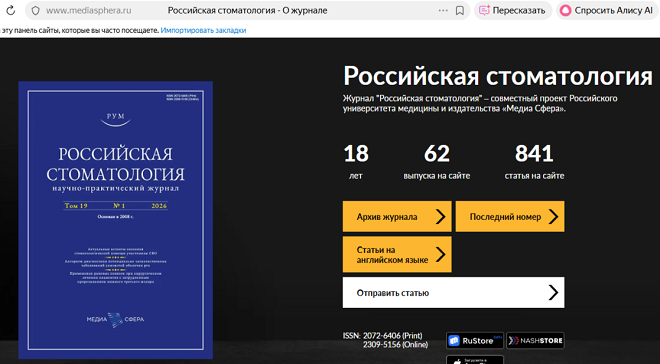
Task: Click the Российская стоматология heading
Action: (x=498, y=76)
